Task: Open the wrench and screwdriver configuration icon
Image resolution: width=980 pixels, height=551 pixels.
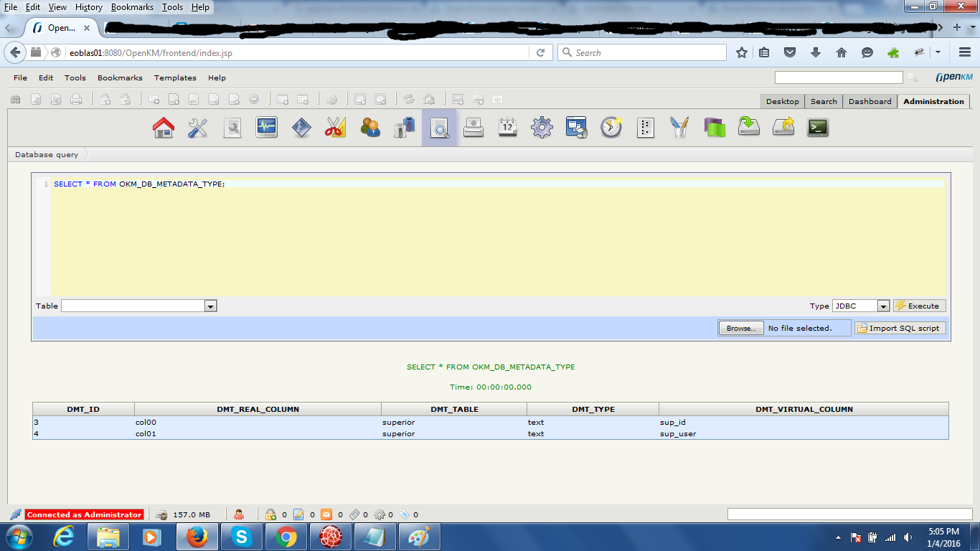Action: tap(198, 128)
